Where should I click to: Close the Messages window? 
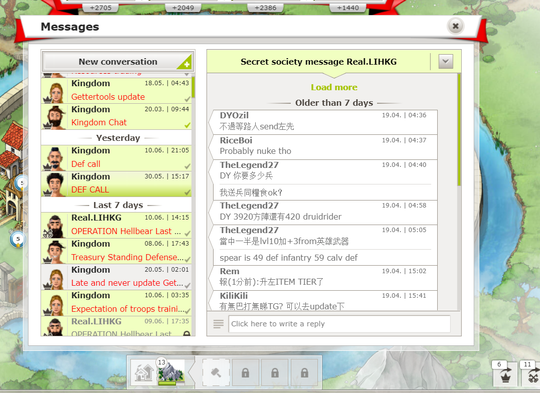455,26
